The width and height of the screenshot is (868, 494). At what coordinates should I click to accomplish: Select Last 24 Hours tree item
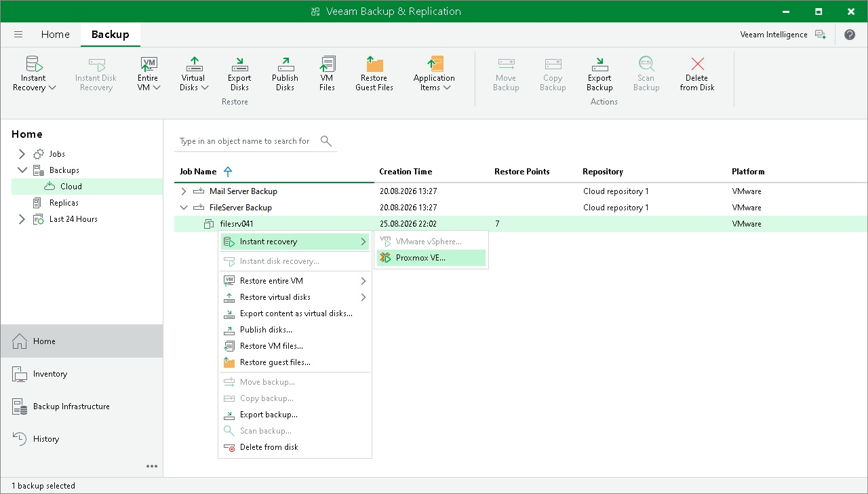click(73, 219)
